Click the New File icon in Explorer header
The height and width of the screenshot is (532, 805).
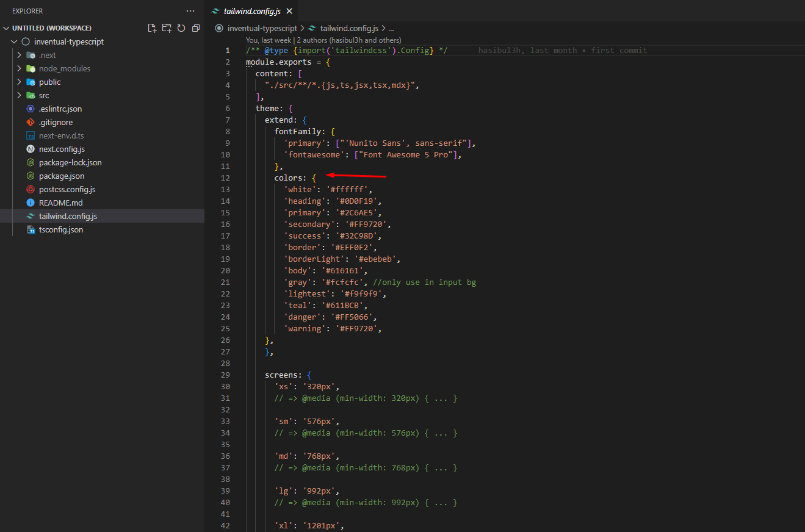click(x=153, y=28)
